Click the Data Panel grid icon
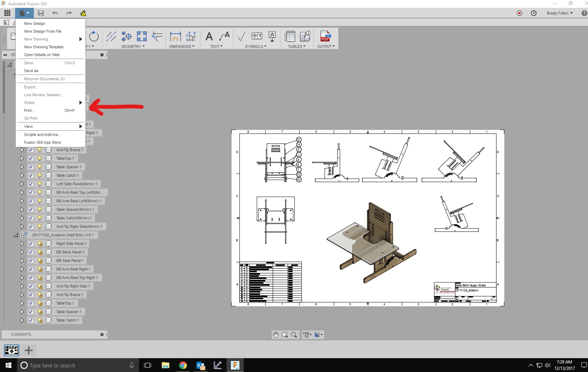This screenshot has width=588, height=372. [x=7, y=13]
